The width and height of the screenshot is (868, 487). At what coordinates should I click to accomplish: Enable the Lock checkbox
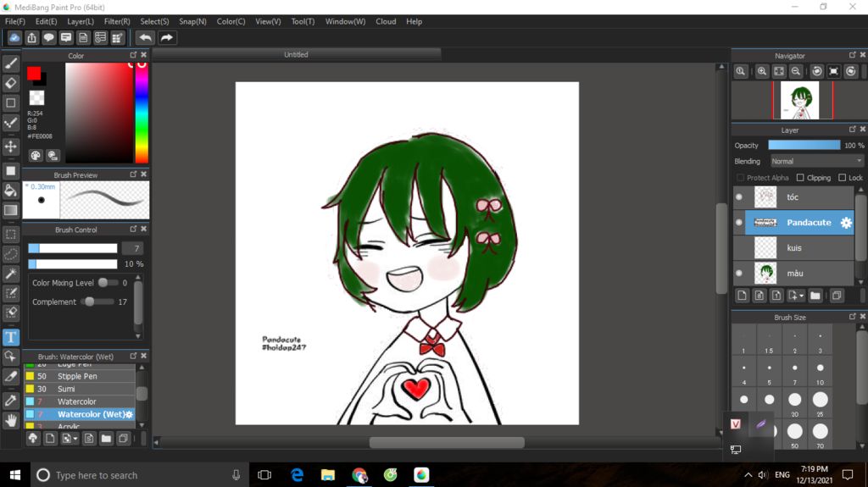842,178
